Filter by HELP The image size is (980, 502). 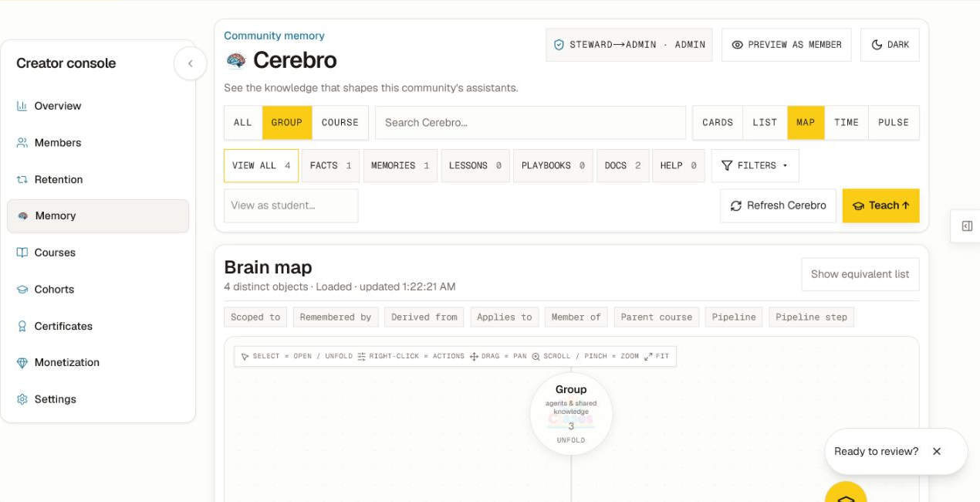(x=678, y=165)
